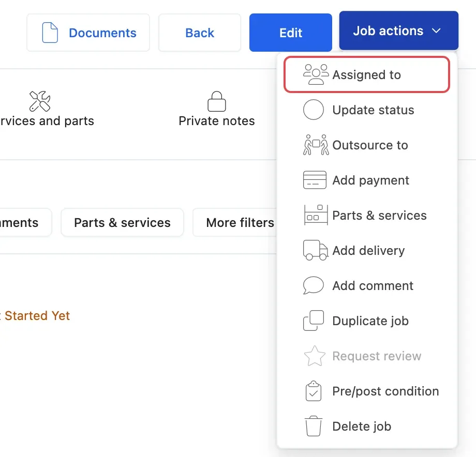Select the Add delivery menu entry
The width and height of the screenshot is (476, 457).
(367, 250)
